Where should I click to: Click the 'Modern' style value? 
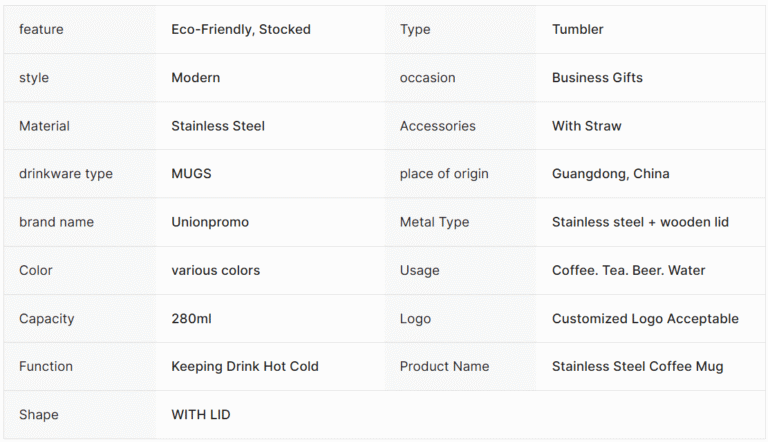[196, 78]
